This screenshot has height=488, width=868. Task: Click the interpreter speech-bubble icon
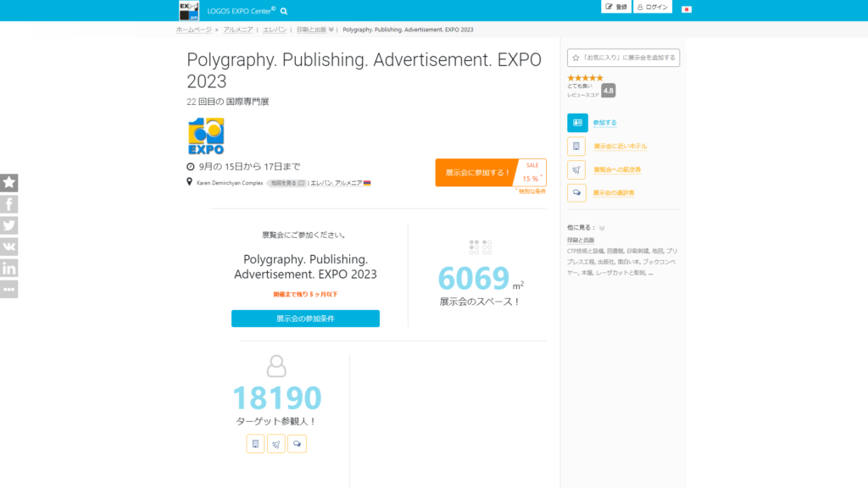576,192
